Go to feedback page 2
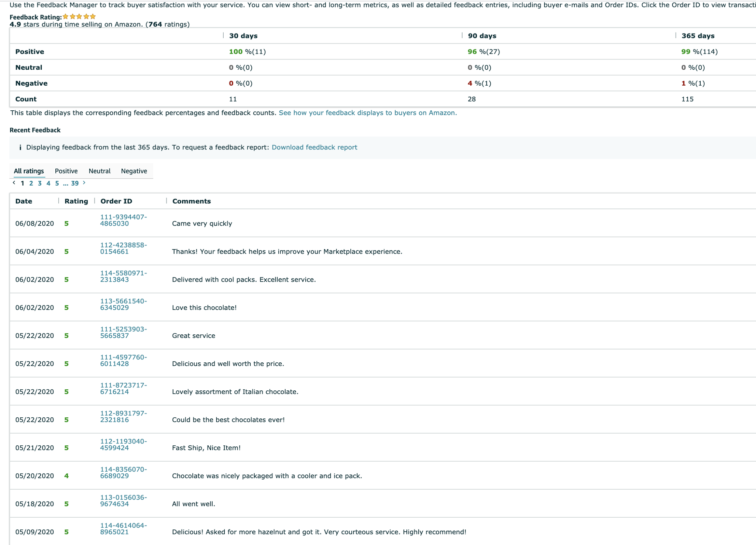The image size is (756, 545). [x=31, y=183]
